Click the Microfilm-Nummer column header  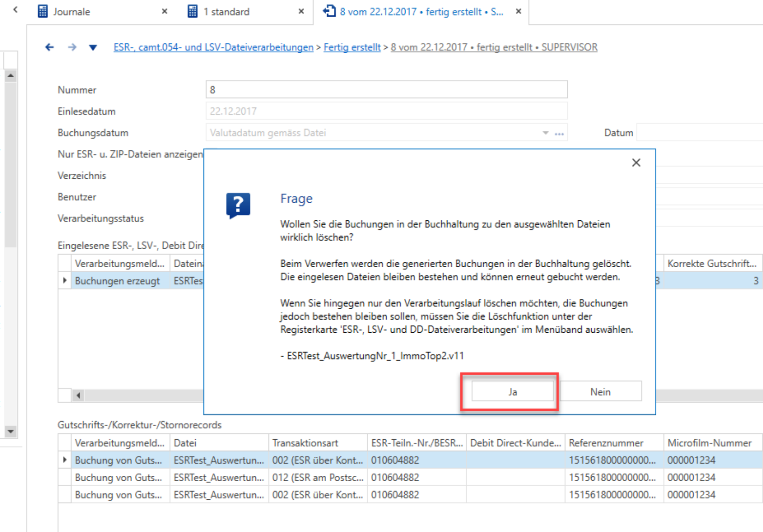[713, 443]
